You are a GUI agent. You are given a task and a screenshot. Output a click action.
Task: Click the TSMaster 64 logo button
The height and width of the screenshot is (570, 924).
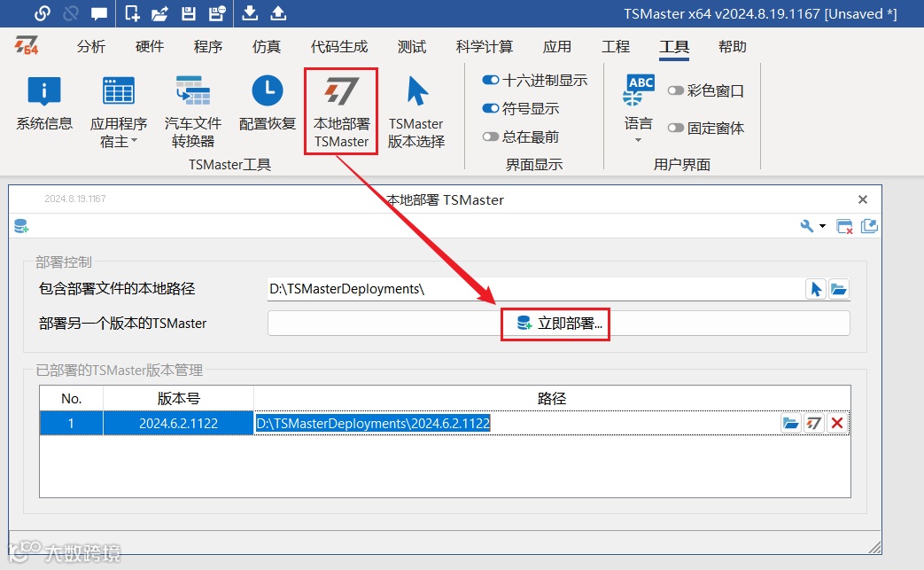coord(27,45)
